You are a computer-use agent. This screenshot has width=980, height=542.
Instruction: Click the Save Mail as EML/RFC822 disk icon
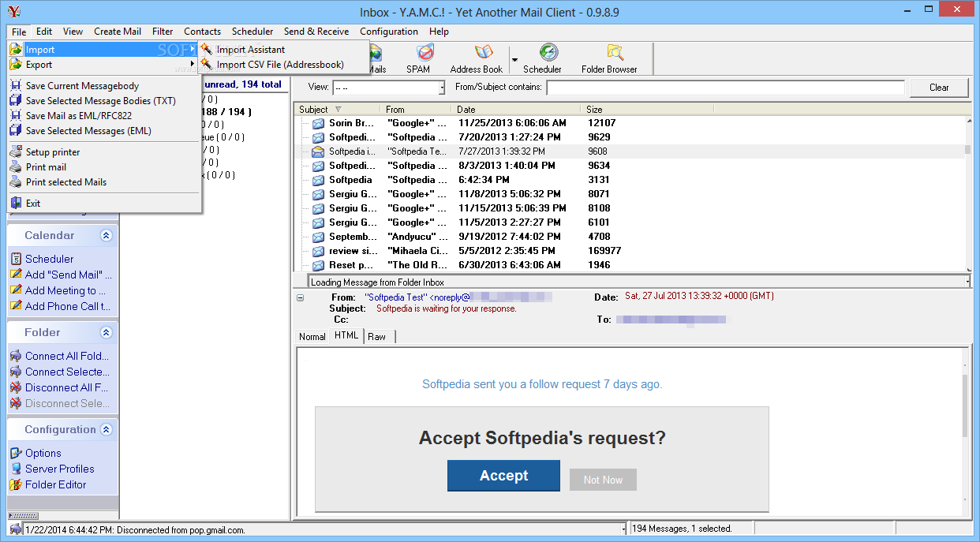point(16,115)
